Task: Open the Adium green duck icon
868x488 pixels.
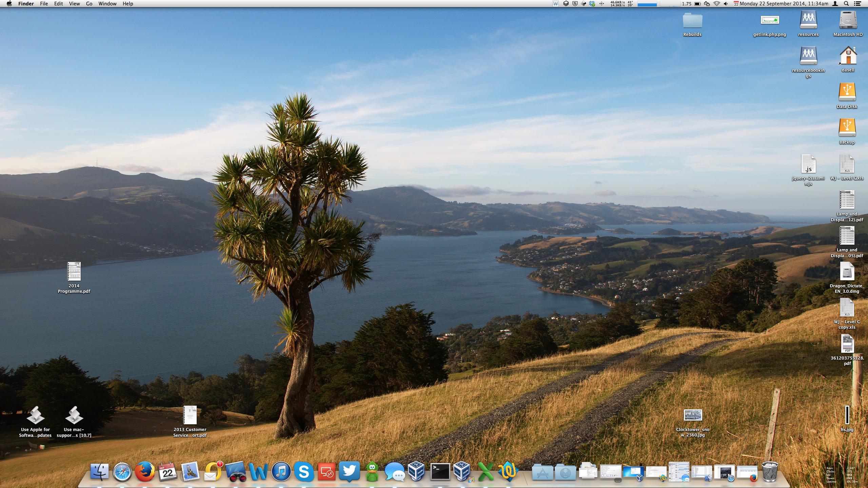Action: pyautogui.click(x=372, y=472)
